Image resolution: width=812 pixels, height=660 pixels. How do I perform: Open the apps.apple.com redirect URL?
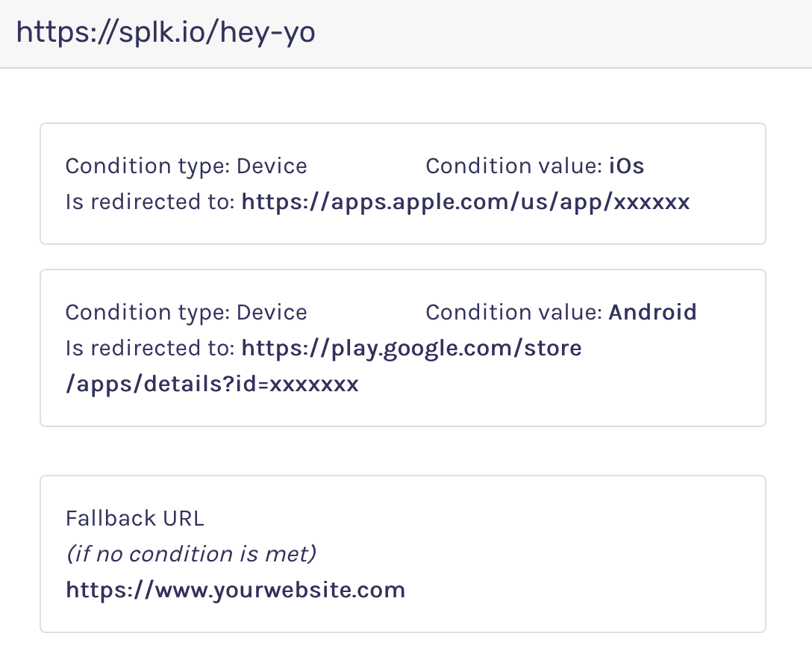click(x=465, y=202)
